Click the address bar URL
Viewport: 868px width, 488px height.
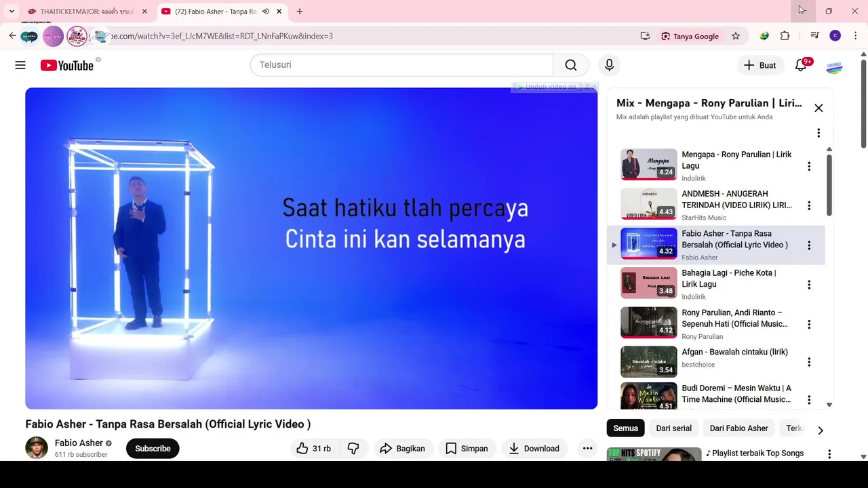220,36
